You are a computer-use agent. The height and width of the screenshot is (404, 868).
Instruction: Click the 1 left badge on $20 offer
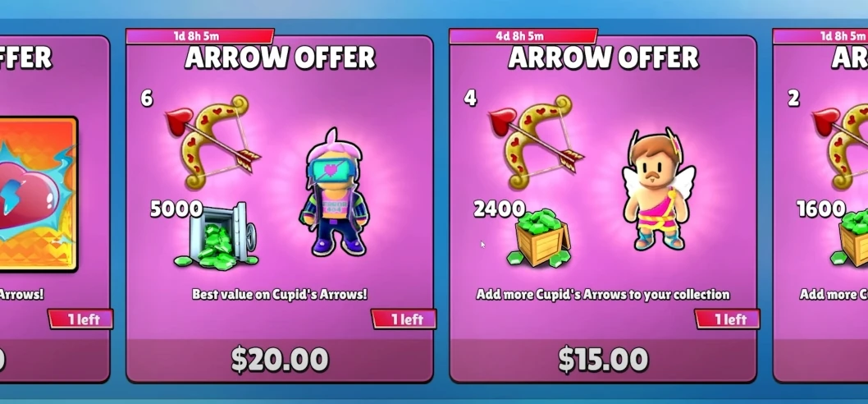coord(404,319)
